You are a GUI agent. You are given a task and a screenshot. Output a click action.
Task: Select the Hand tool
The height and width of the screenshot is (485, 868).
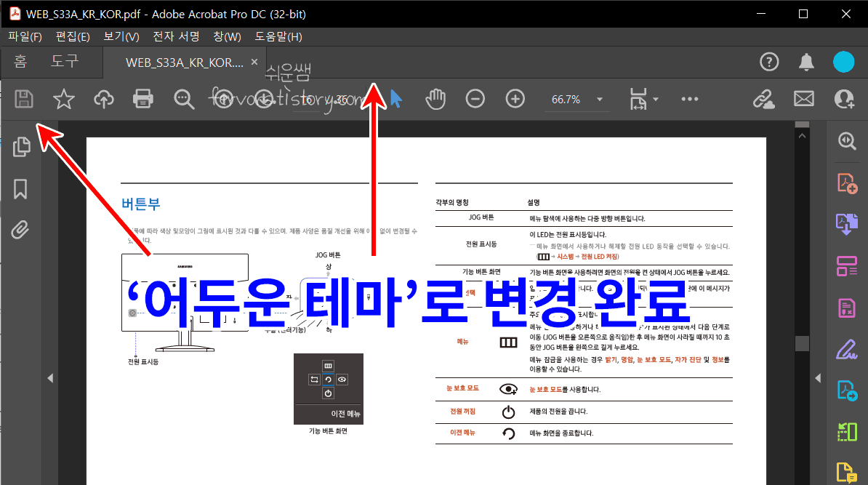[435, 99]
